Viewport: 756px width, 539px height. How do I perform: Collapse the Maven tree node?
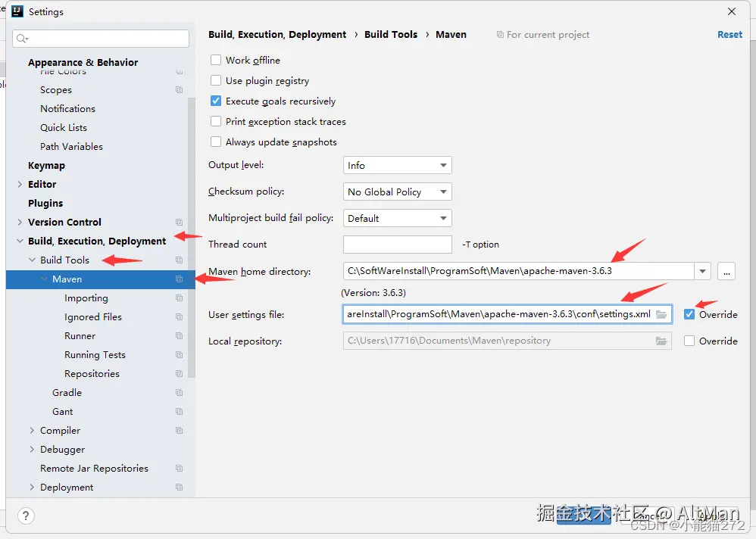click(45, 279)
